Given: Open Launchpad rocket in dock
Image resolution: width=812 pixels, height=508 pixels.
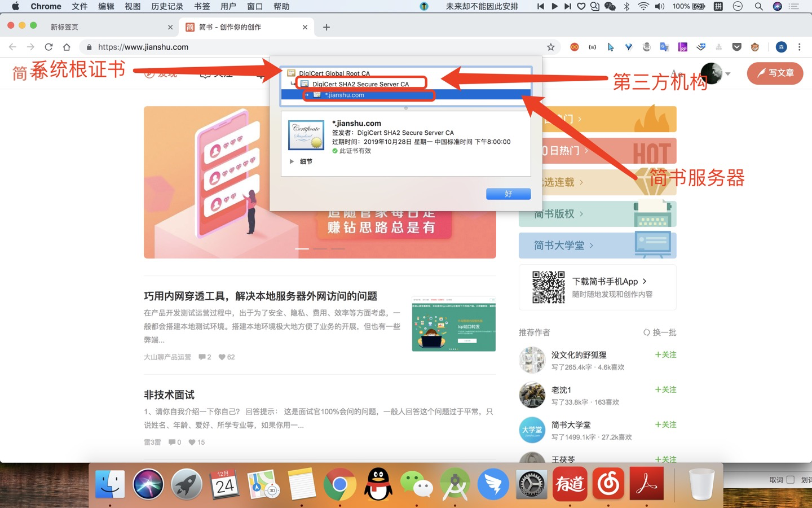Looking at the screenshot, I should (x=187, y=484).
